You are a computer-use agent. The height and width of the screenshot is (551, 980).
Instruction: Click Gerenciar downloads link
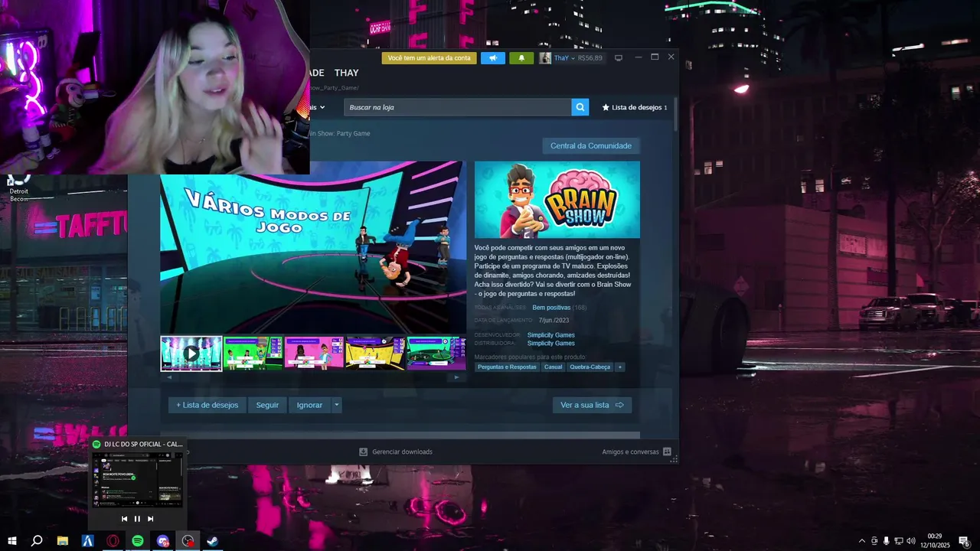(402, 452)
